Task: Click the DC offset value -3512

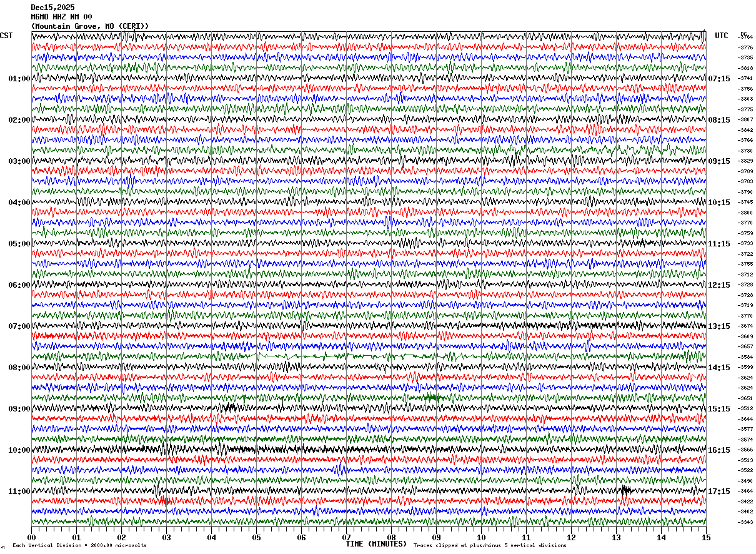Action: coord(745,408)
